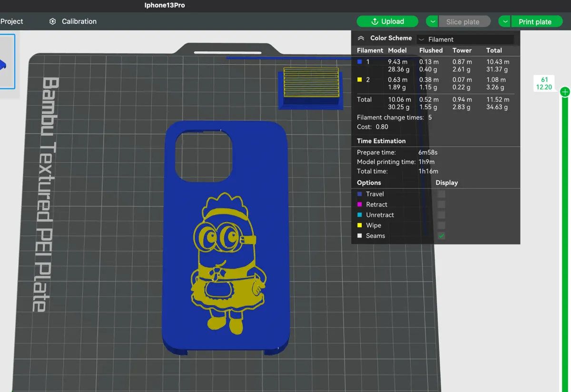This screenshot has width=571, height=392.
Task: Click the layer slider plus handle
Action: (565, 92)
